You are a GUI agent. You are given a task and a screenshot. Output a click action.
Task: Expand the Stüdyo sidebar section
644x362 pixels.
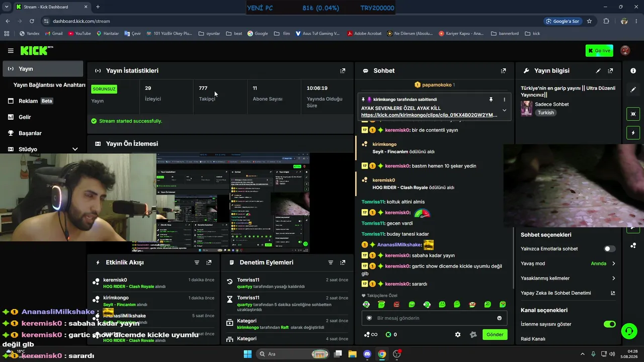click(x=75, y=149)
